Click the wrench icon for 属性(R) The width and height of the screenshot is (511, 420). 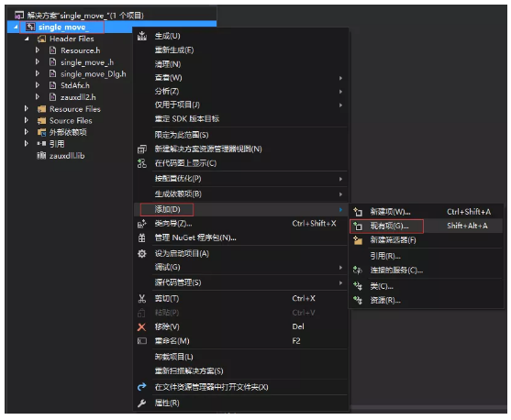click(x=142, y=403)
